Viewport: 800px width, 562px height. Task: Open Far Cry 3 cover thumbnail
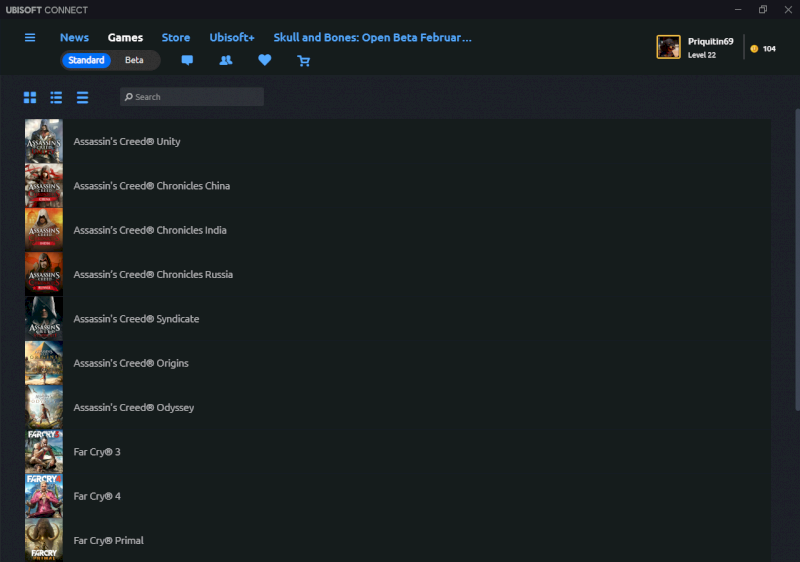tap(44, 452)
